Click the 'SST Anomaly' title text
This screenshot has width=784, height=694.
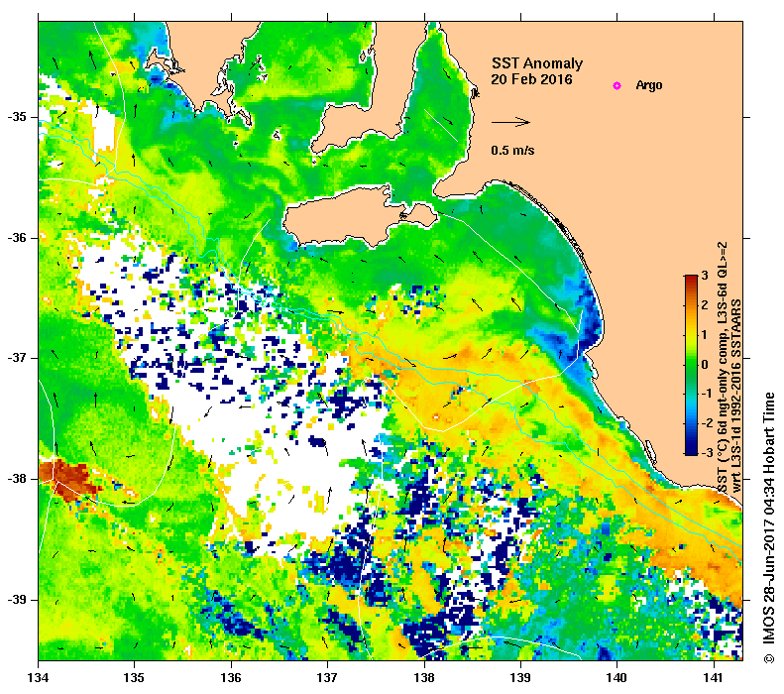click(x=530, y=63)
